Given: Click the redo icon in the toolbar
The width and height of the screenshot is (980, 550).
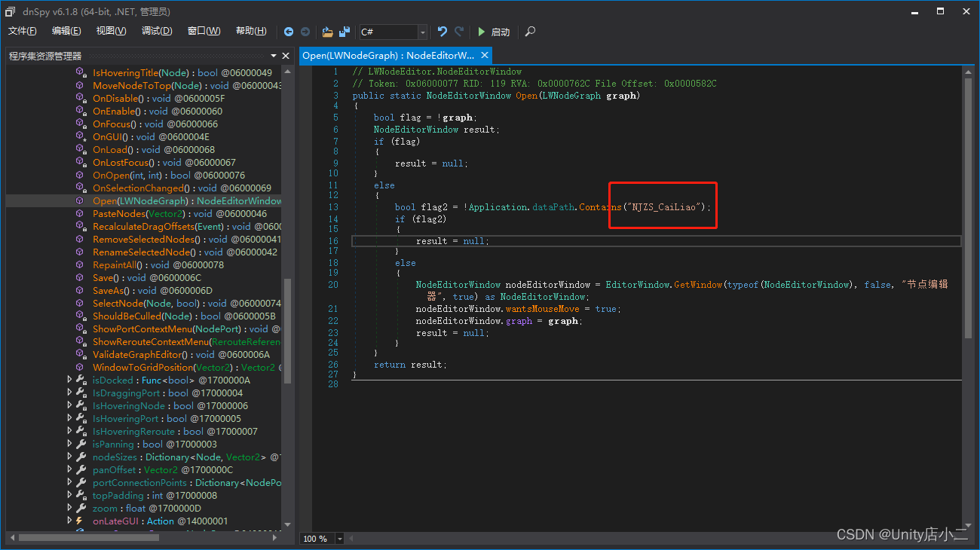Looking at the screenshot, I should click(457, 32).
